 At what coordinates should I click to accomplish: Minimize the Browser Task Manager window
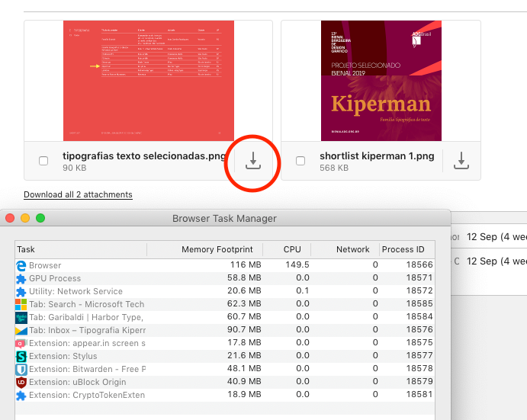[x=25, y=219]
